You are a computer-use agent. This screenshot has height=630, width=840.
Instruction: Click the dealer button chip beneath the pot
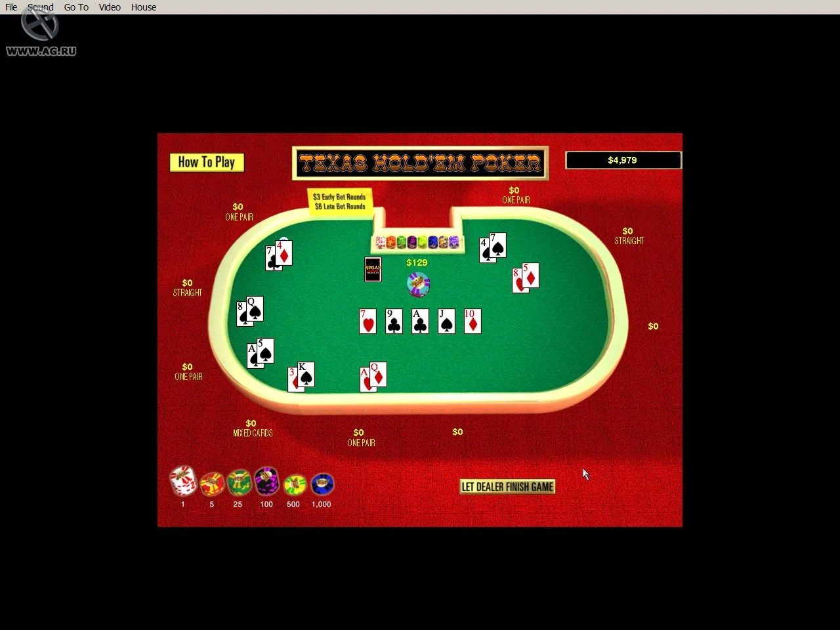418,284
